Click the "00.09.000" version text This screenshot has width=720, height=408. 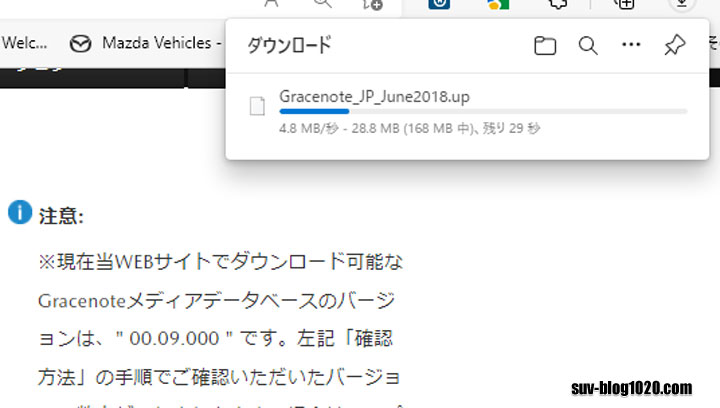pos(174,339)
